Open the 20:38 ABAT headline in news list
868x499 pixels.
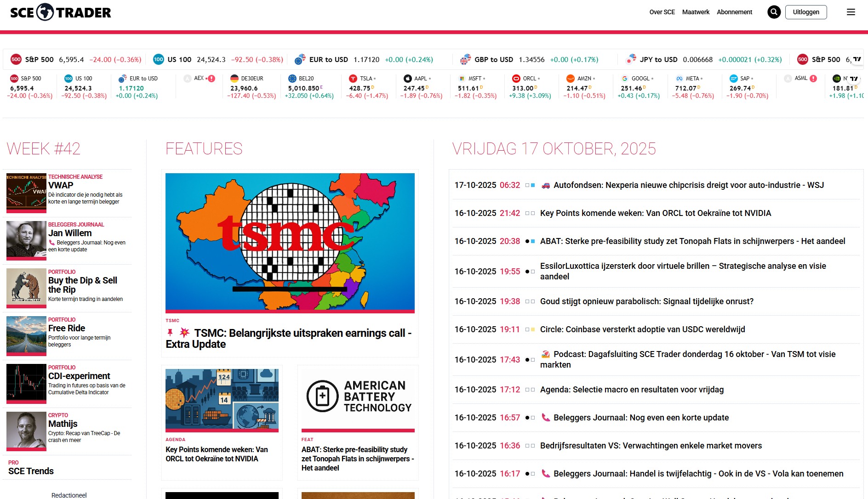693,241
